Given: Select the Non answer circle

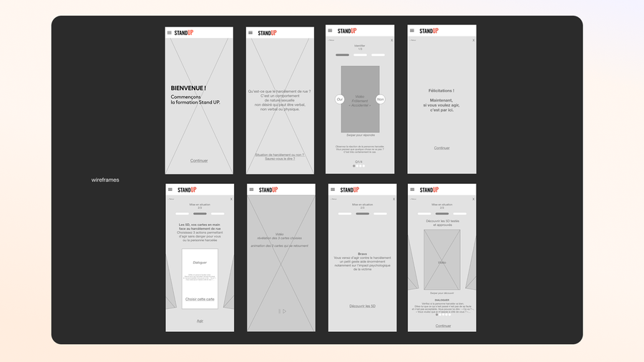Looking at the screenshot, I should coord(380,99).
